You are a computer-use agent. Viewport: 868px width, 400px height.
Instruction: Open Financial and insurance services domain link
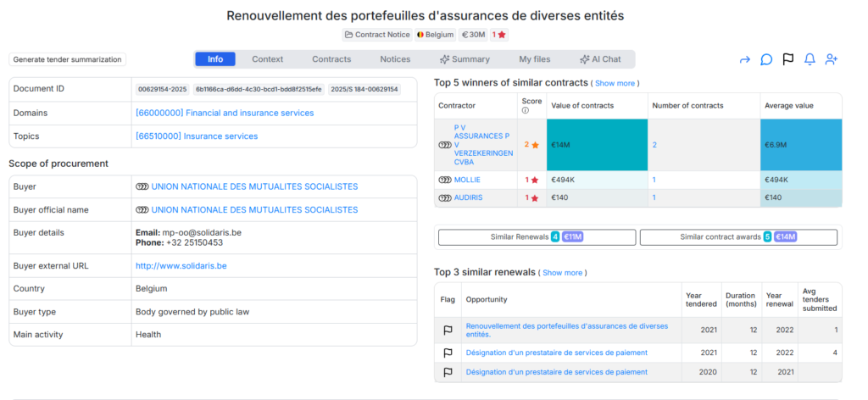[225, 113]
